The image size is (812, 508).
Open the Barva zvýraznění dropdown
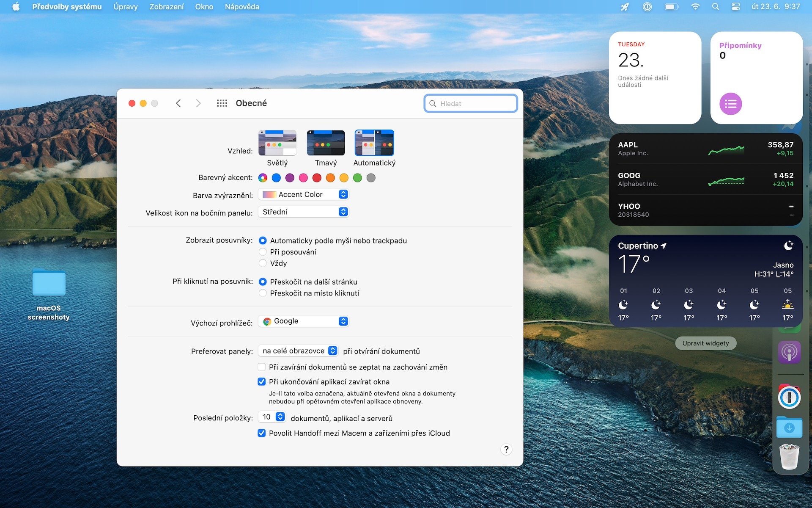[304, 194]
